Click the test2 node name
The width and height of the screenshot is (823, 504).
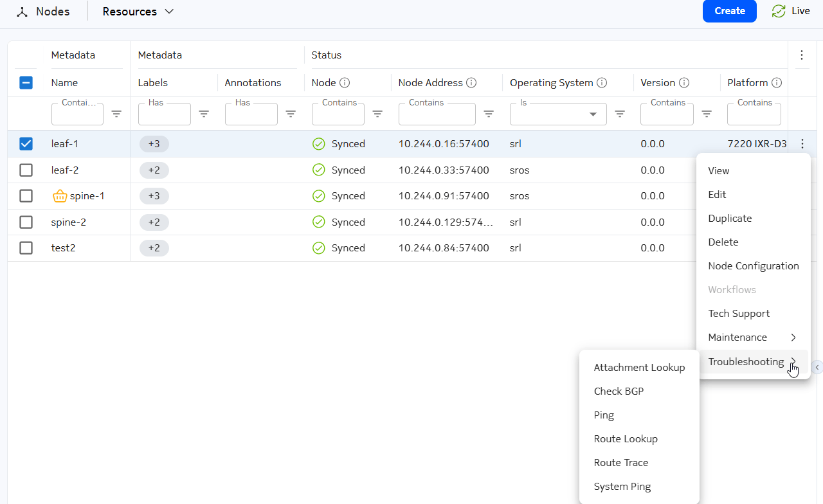[64, 248]
